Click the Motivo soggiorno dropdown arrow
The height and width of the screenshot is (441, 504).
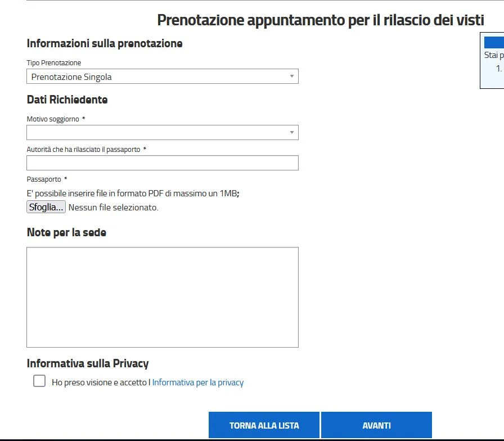(291, 133)
